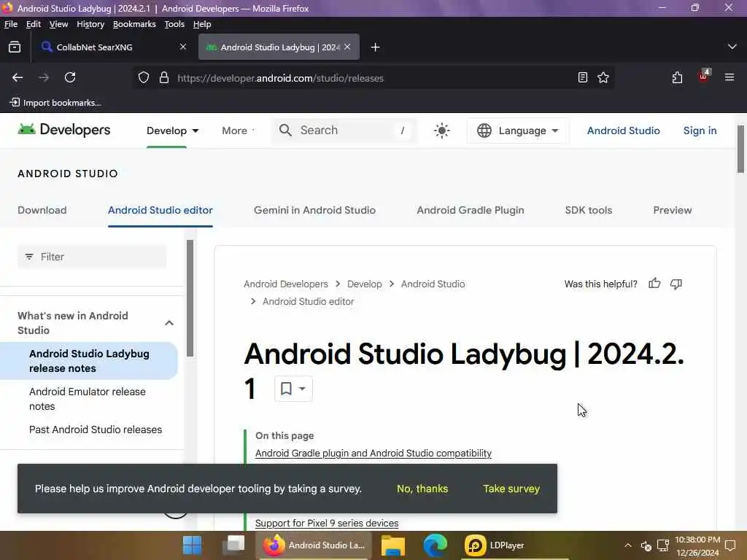Open the red extension icon with badge 4

704,76
